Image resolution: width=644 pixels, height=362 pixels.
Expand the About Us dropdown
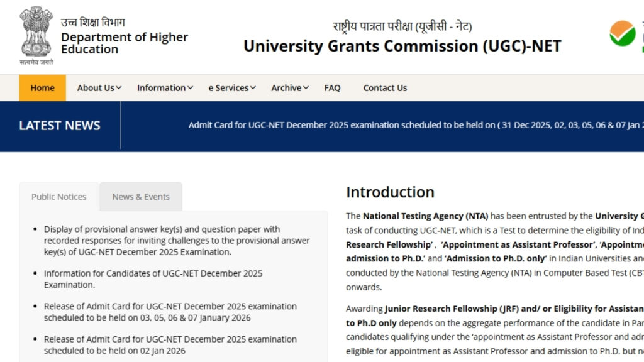pyautogui.click(x=97, y=88)
